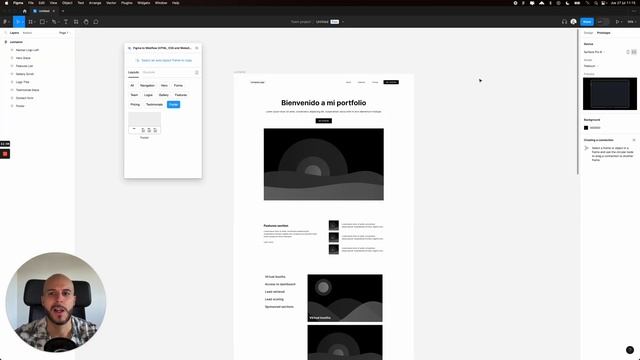Select the Rectangle shape tool
Screen dimensions: 640x360
tap(42, 22)
